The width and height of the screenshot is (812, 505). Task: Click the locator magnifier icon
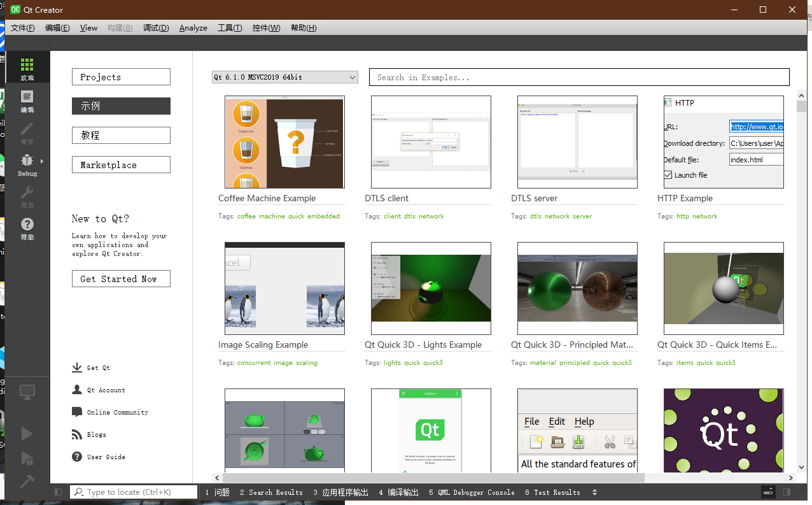(x=78, y=492)
